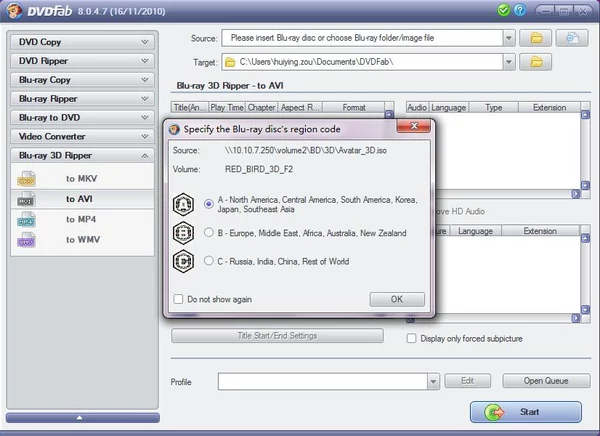The image size is (600, 436).
Task: Close the region code dialog
Action: [414, 126]
